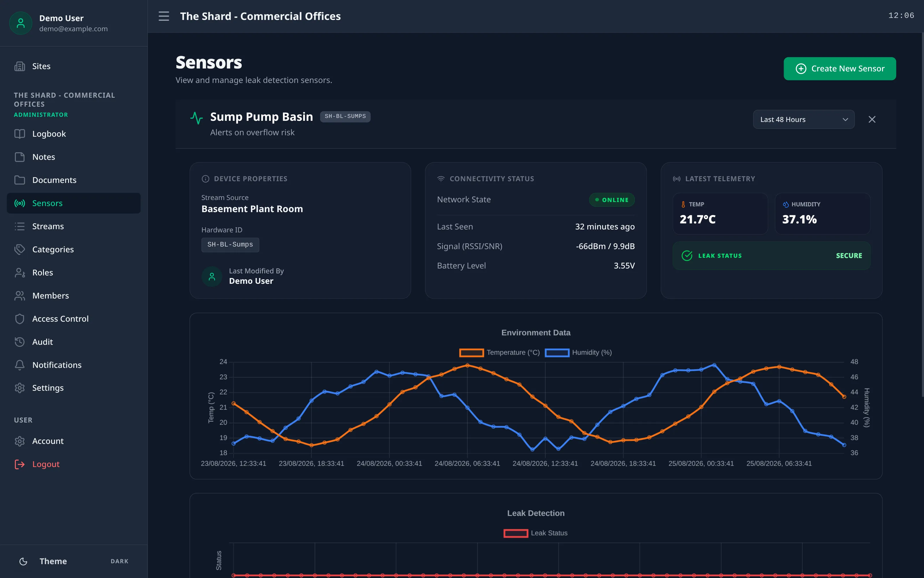The height and width of the screenshot is (578, 924).
Task: Navigate to Audit in the sidebar
Action: click(x=74, y=342)
